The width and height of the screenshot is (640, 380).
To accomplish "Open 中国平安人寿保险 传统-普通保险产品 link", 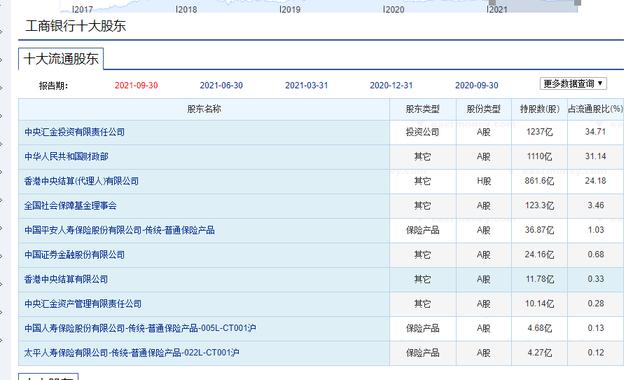I will pyautogui.click(x=119, y=230).
